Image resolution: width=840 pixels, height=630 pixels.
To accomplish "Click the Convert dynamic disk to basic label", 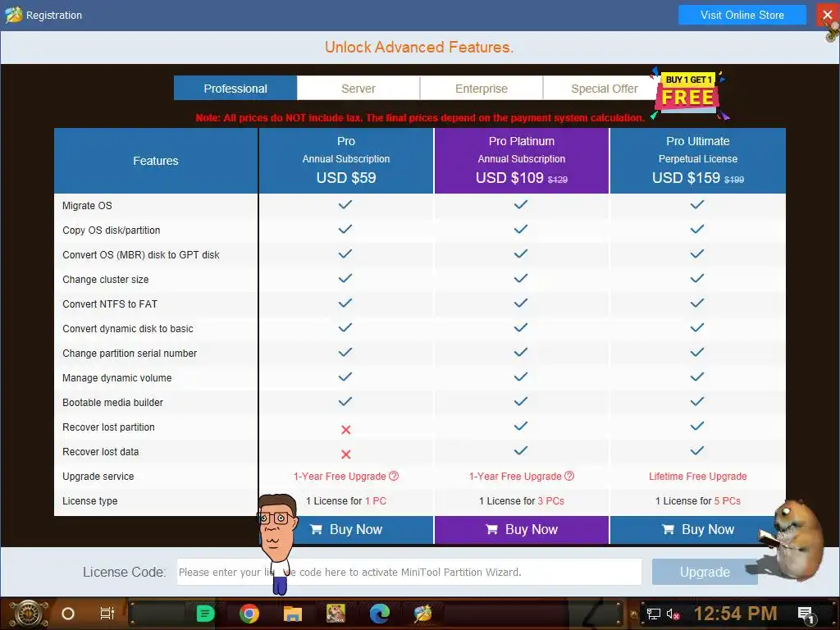I will click(x=127, y=329).
